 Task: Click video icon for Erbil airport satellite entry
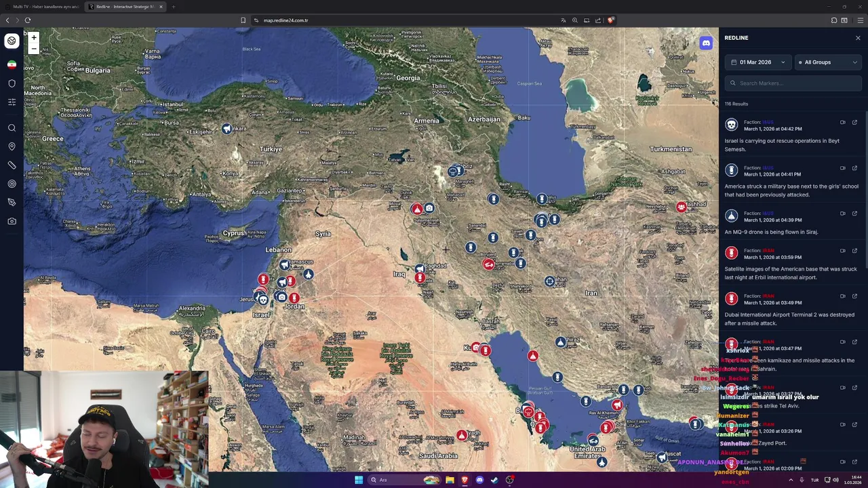point(843,251)
